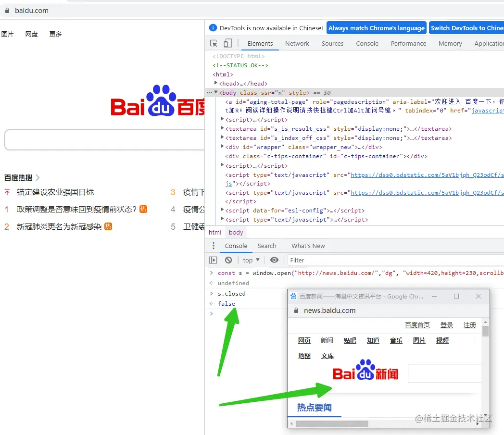504x435 pixels.
Task: Click the top arrow icon beside 锚定建设农业强国目标
Action: [x=7, y=192]
